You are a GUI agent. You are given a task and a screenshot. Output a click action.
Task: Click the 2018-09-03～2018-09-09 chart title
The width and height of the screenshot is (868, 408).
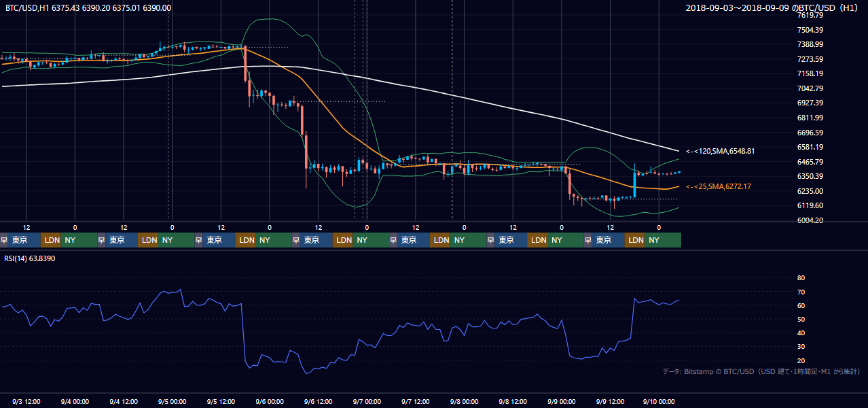click(774, 7)
